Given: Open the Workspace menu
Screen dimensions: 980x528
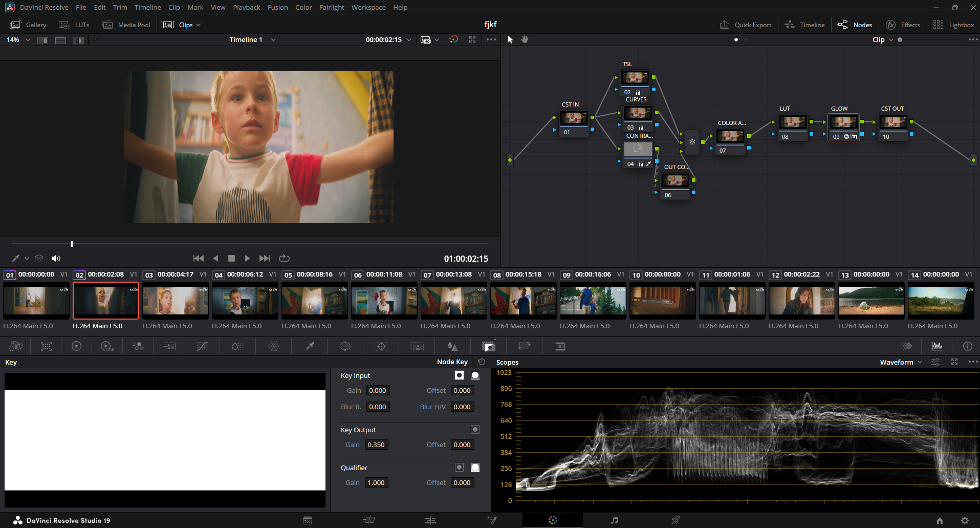Looking at the screenshot, I should click(368, 7).
